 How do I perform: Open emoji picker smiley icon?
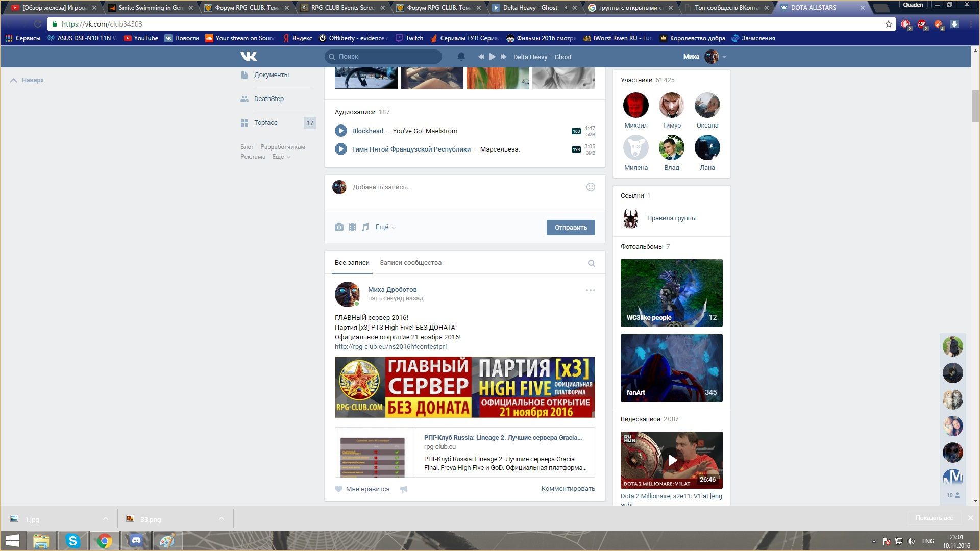point(591,187)
